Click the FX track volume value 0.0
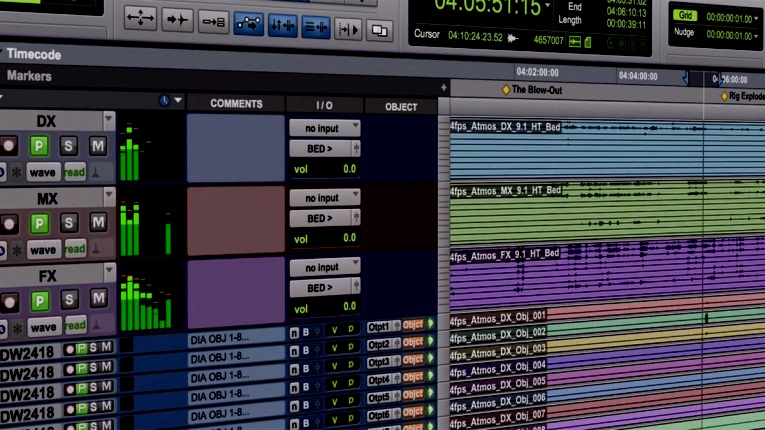The image size is (765, 430). click(x=349, y=307)
